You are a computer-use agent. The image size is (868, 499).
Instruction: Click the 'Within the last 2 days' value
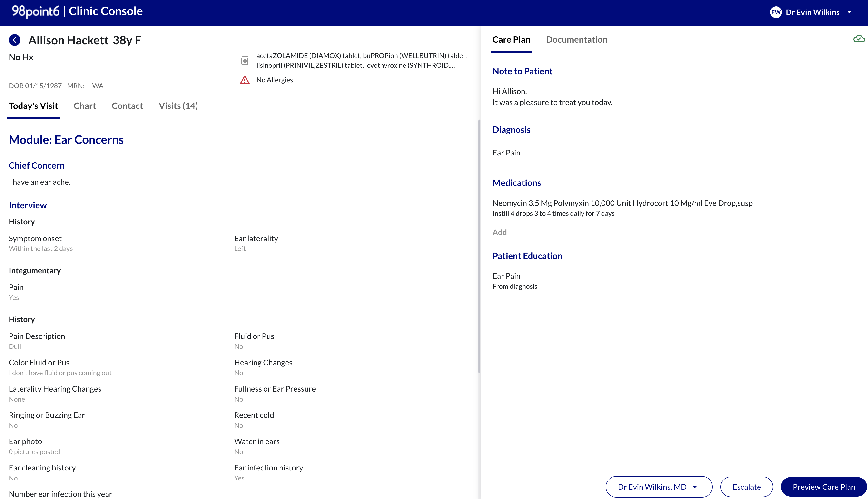pyautogui.click(x=41, y=249)
